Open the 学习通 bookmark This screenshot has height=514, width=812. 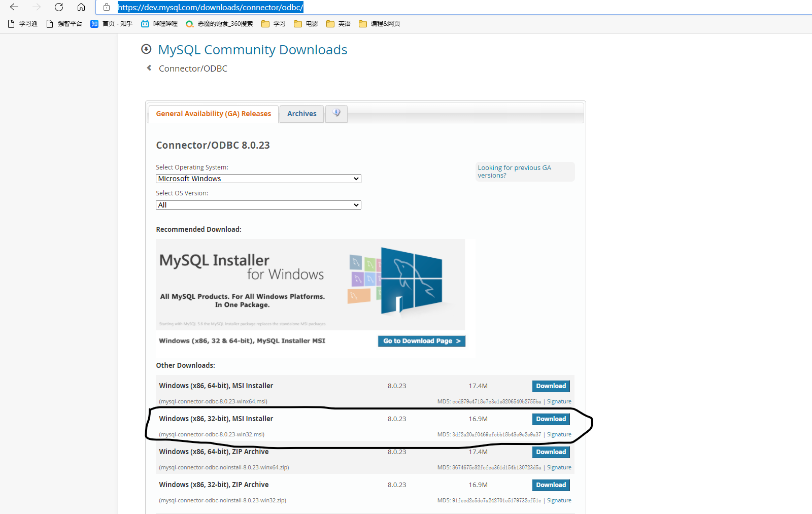click(x=23, y=24)
